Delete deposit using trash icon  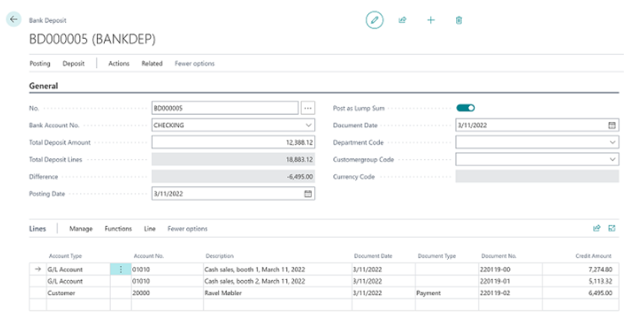459,20
